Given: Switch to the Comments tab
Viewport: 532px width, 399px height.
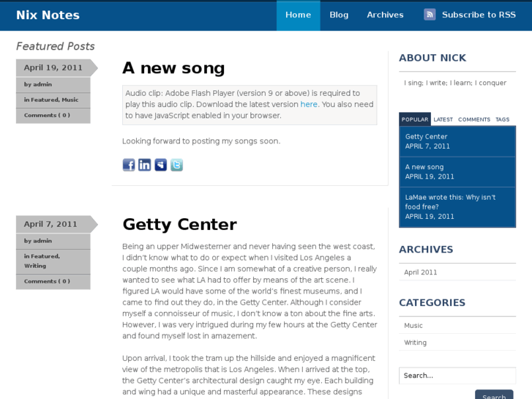Looking at the screenshot, I should point(474,119).
